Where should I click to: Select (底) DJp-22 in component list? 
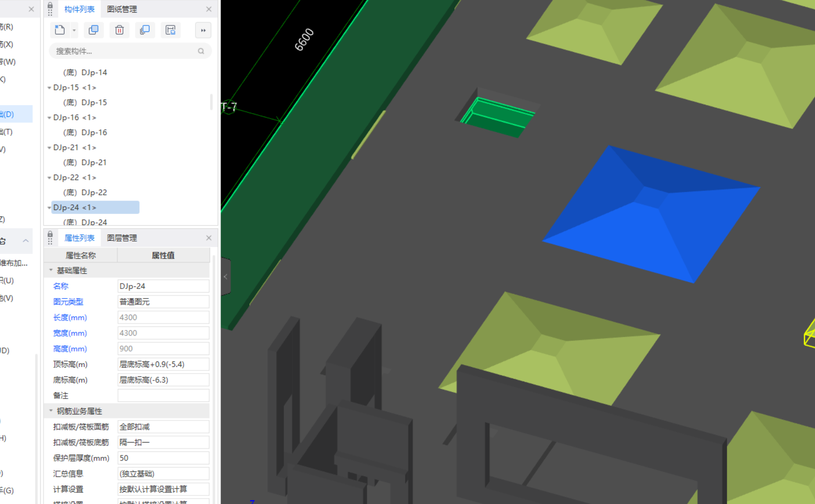85,192
